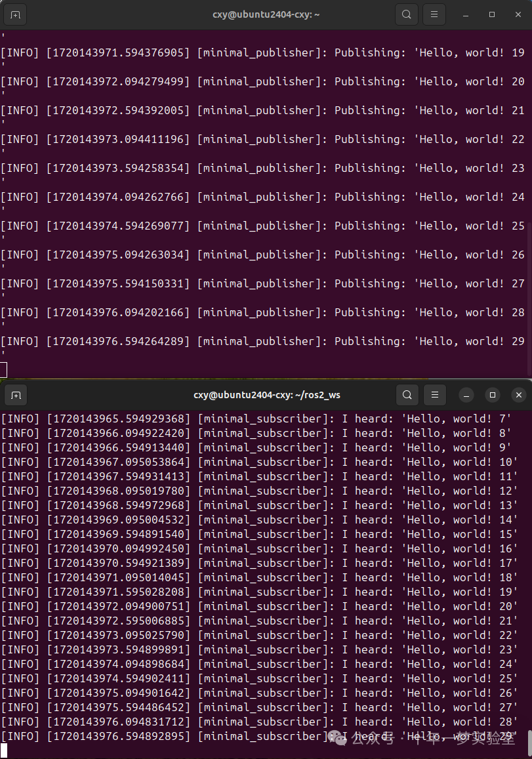Click the subscriber line "I heard: 'Hello, world! 22'"
The height and width of the screenshot is (759, 532).
pyautogui.click(x=260, y=636)
